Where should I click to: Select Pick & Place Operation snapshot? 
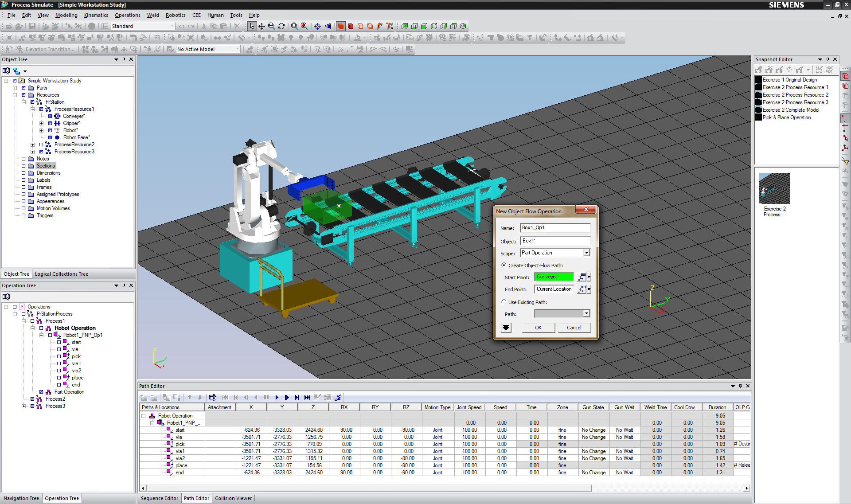pyautogui.click(x=786, y=117)
